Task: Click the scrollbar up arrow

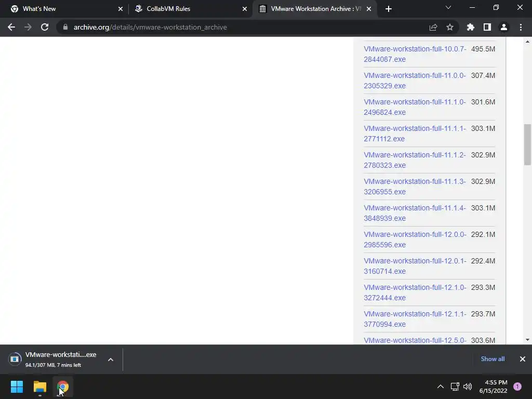Action: pyautogui.click(x=527, y=42)
